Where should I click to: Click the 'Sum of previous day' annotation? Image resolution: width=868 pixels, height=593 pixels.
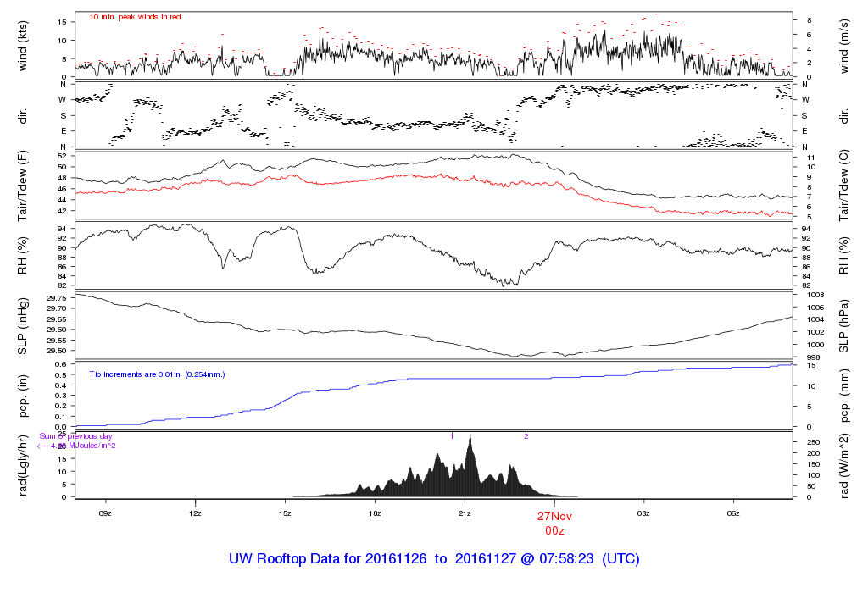pos(75,436)
